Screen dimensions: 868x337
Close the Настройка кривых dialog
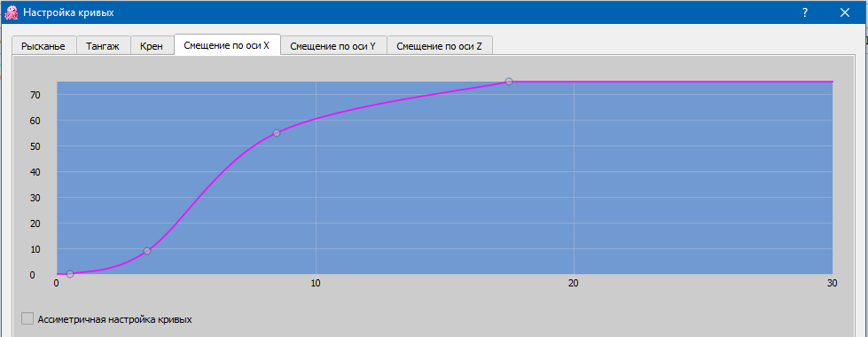click(x=845, y=12)
